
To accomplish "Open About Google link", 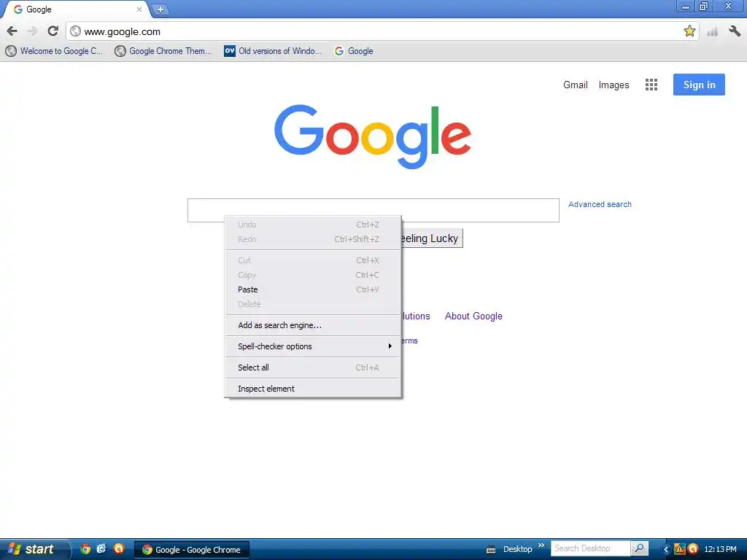I will 473,316.
